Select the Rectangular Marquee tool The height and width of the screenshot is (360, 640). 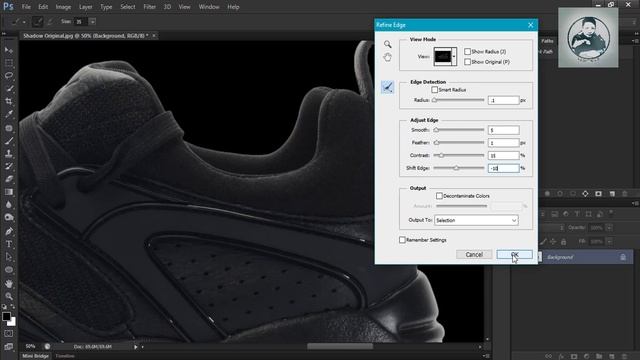pos(9,63)
